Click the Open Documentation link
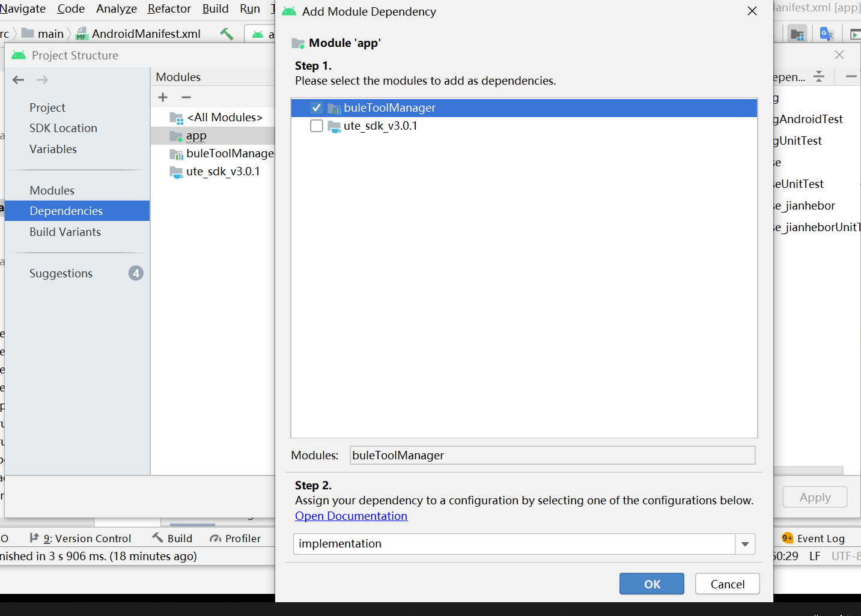Screen dimensions: 861x616 351,516
